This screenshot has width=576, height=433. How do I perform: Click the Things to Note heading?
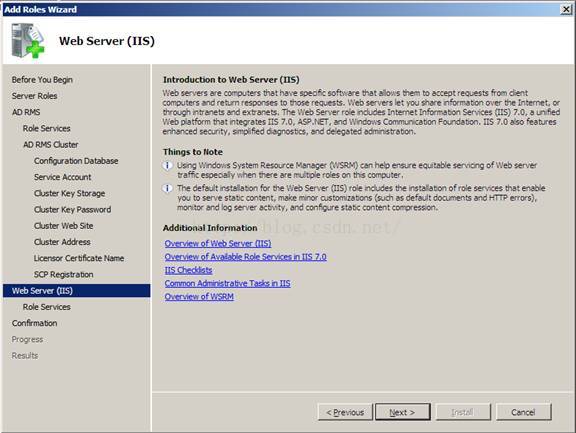coord(193,152)
